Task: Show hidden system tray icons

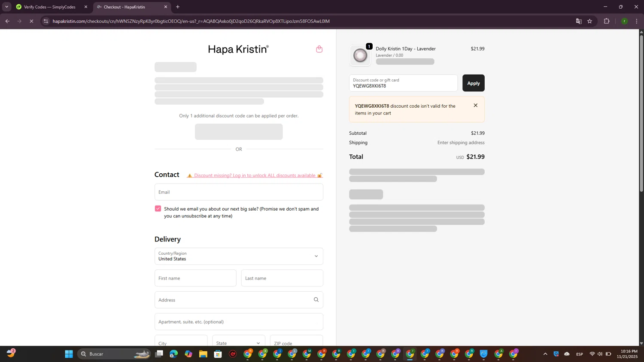Action: pyautogui.click(x=545, y=354)
